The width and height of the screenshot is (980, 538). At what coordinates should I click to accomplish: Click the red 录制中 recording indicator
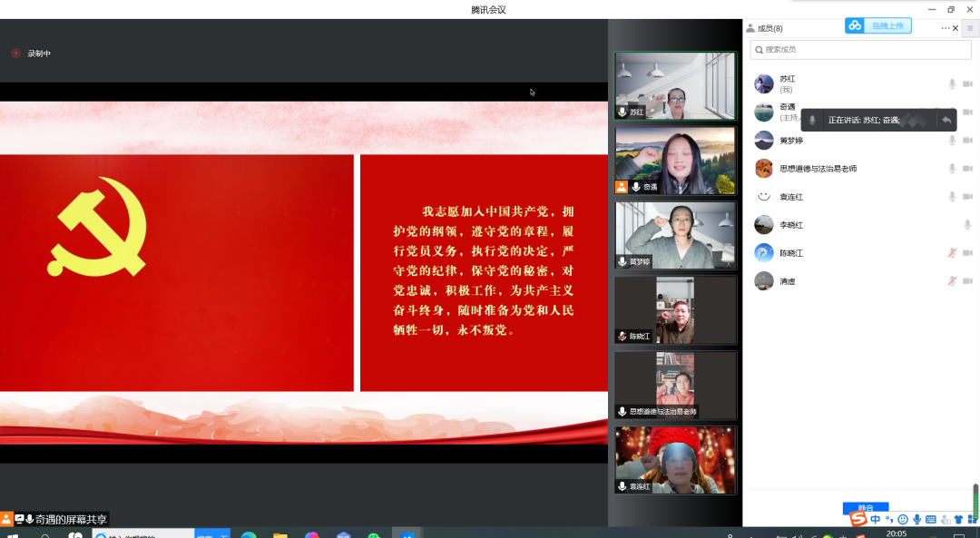coord(15,54)
